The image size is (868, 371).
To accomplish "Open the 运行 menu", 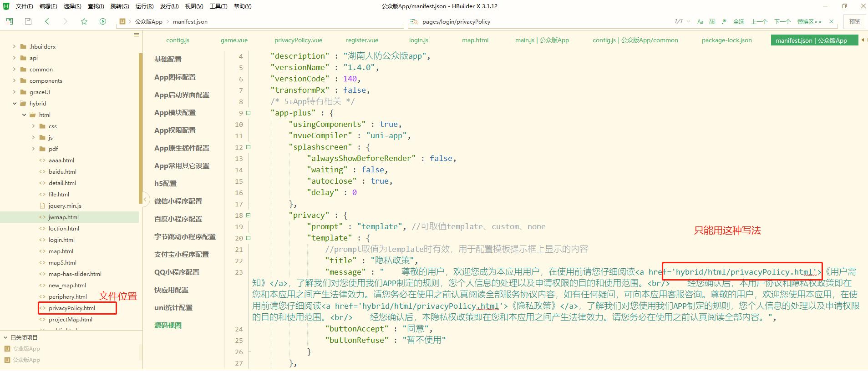I will tap(144, 6).
